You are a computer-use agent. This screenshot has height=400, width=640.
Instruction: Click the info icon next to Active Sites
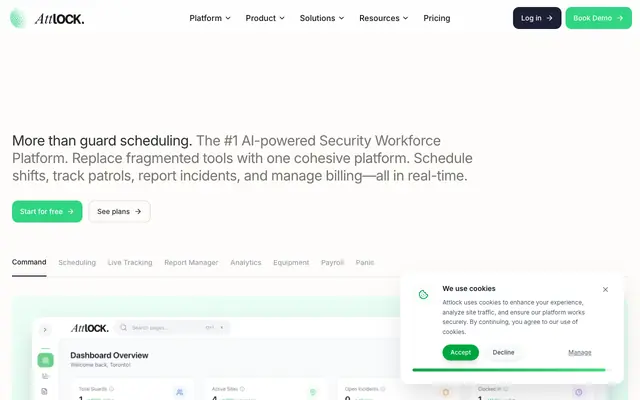point(242,389)
